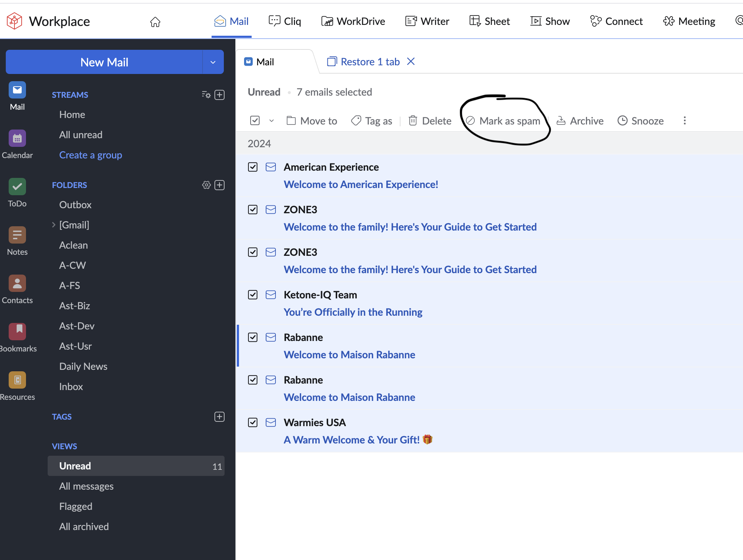Open the Notes app icon
The width and height of the screenshot is (743, 560).
(17, 235)
